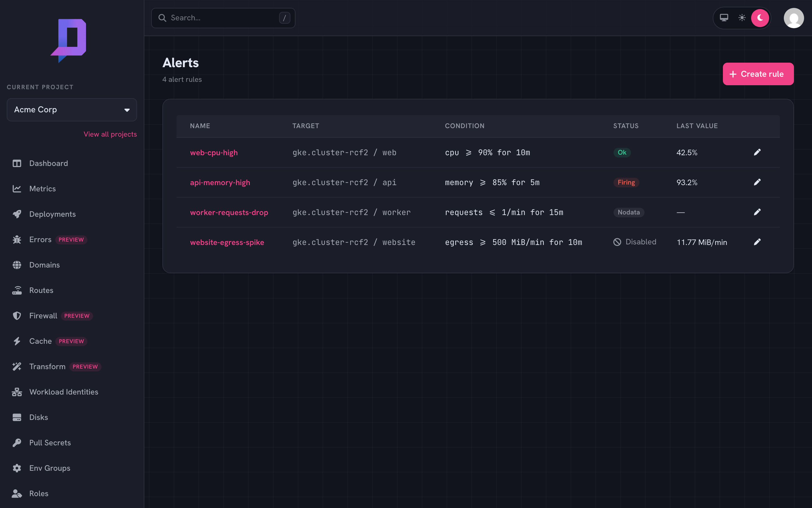Click the CONDITION column header

(464, 126)
